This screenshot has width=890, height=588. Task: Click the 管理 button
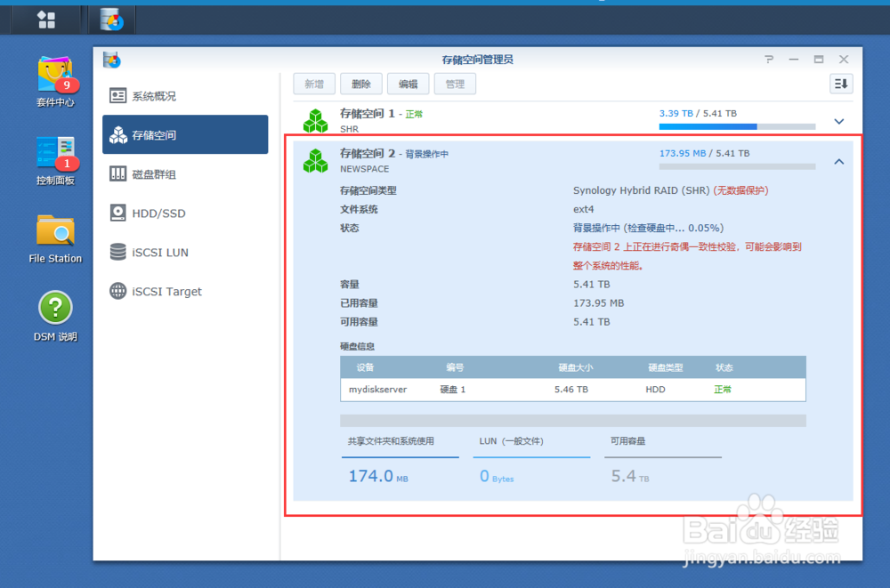[x=455, y=84]
